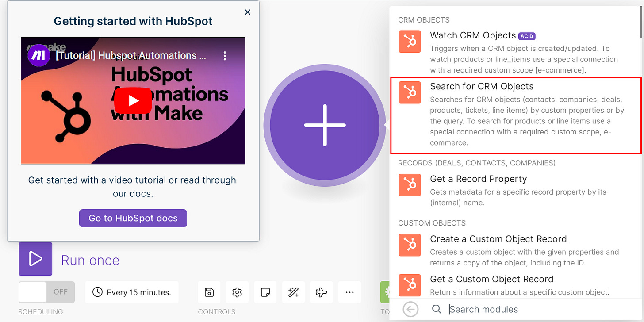The height and width of the screenshot is (322, 644).
Task: Click the video title link in the thumbnail
Action: click(x=130, y=56)
